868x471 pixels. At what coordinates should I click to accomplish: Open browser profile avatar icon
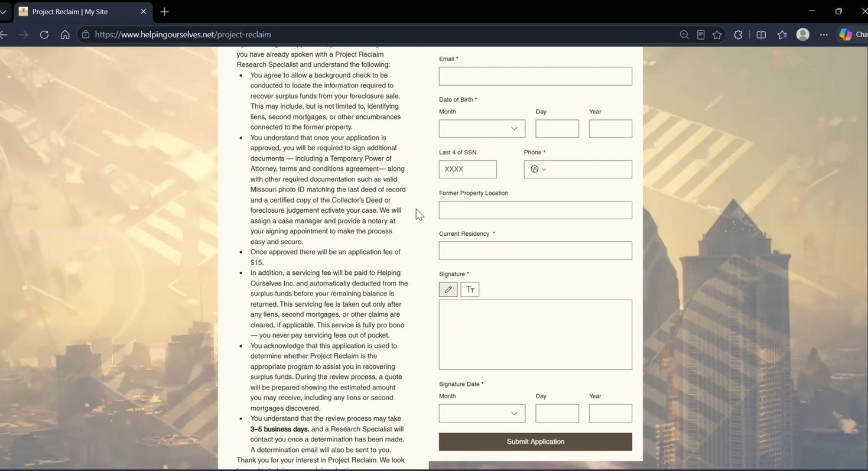tap(802, 35)
